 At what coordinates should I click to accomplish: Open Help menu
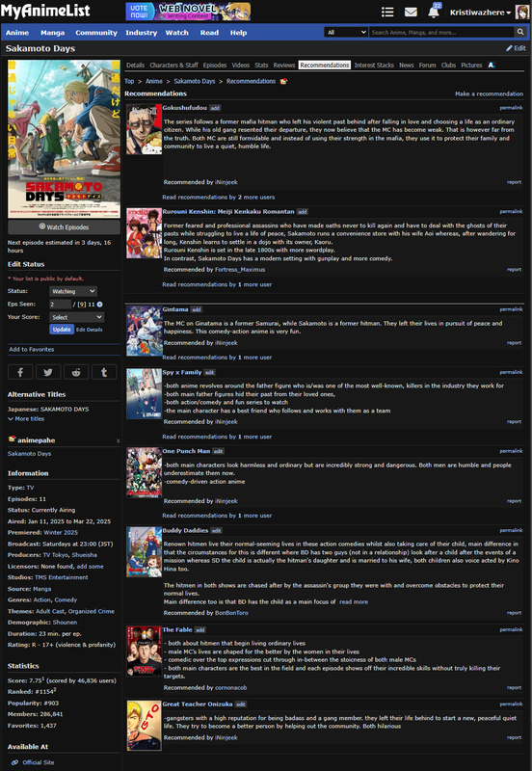(238, 33)
